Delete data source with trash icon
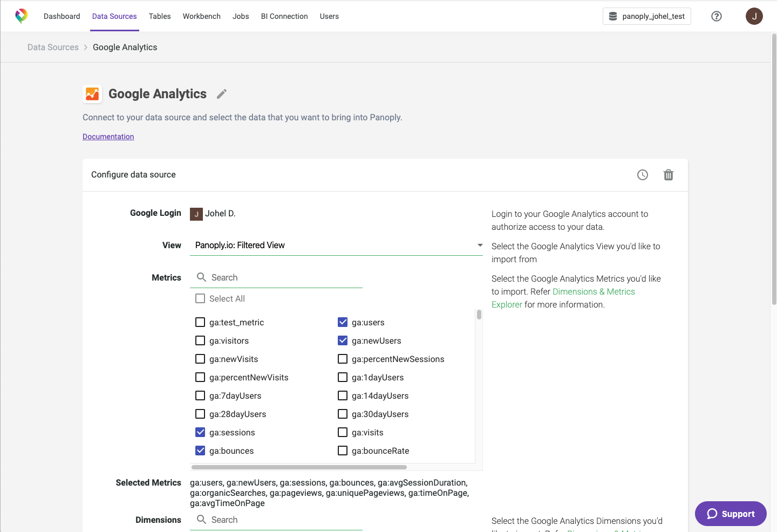777x532 pixels. pyautogui.click(x=668, y=175)
